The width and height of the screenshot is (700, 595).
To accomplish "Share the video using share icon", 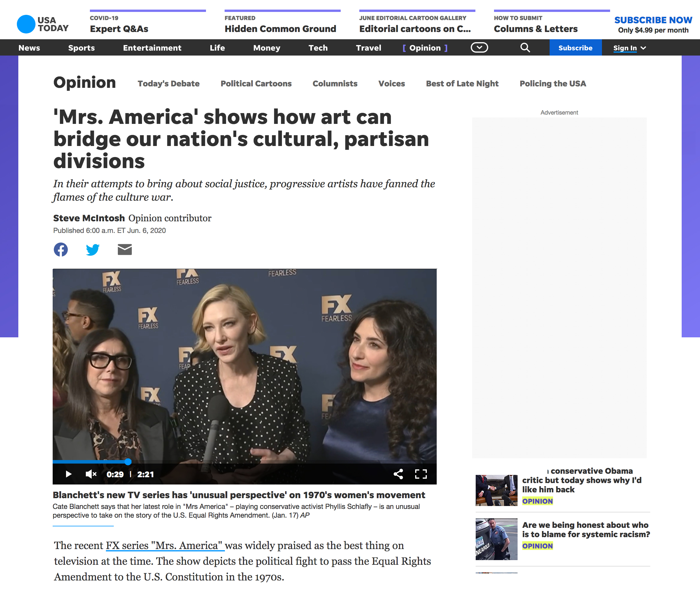I will click(398, 474).
